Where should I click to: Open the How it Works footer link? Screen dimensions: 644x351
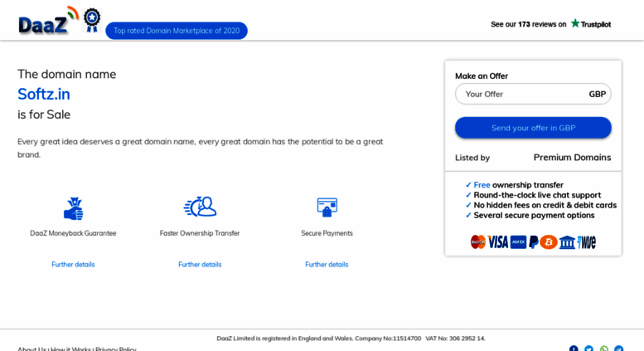pyautogui.click(x=70, y=349)
